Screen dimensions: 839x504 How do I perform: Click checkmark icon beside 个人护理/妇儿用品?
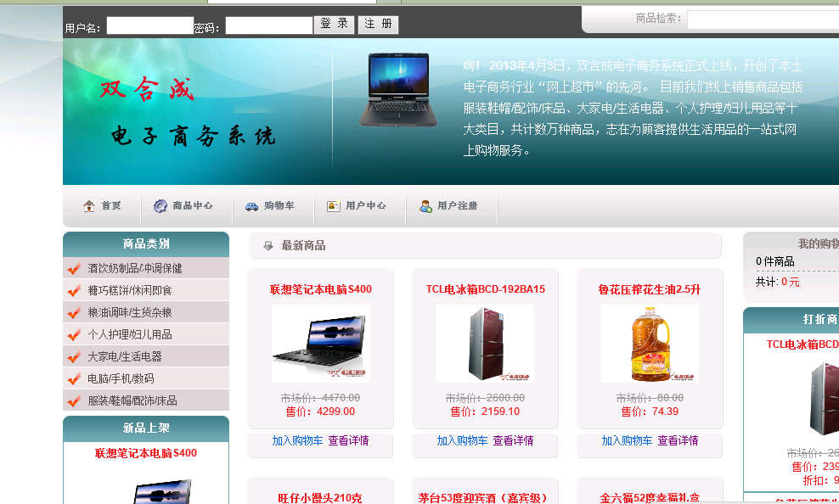[x=75, y=334]
